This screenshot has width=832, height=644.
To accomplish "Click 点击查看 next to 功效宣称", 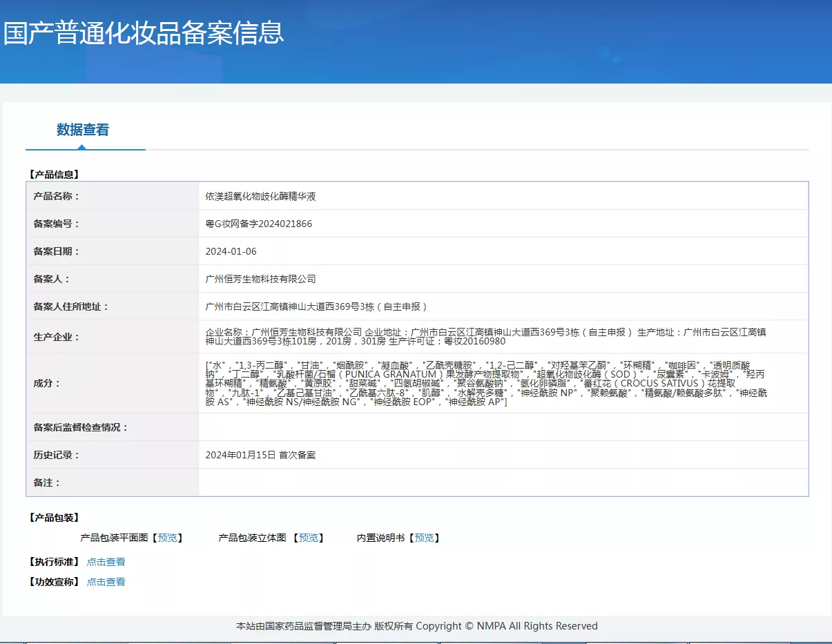I will 106,582.
